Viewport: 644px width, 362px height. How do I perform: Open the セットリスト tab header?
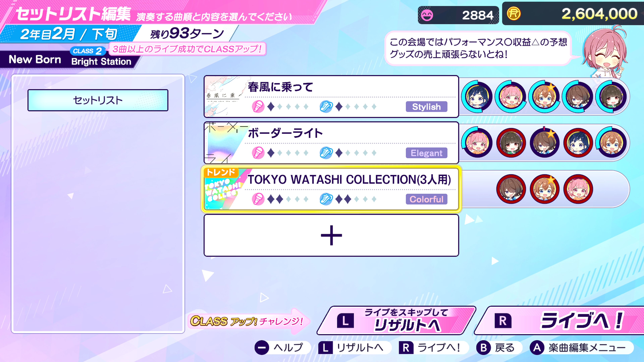[98, 100]
